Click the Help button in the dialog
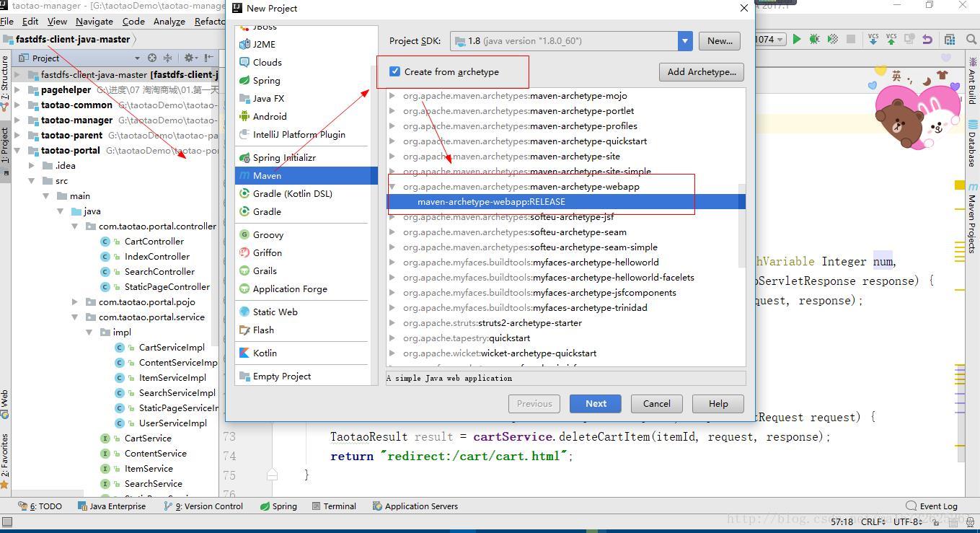The width and height of the screenshot is (980, 533). [x=718, y=404]
